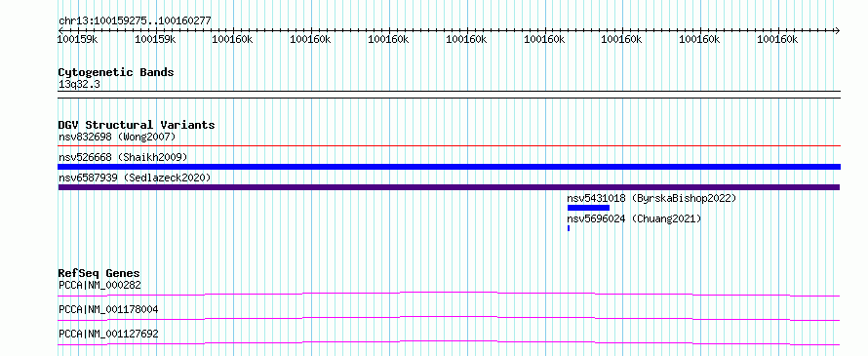Click the tiny blue nsv5696024 marker
This screenshot has height=356, width=868.
pyautogui.click(x=569, y=228)
